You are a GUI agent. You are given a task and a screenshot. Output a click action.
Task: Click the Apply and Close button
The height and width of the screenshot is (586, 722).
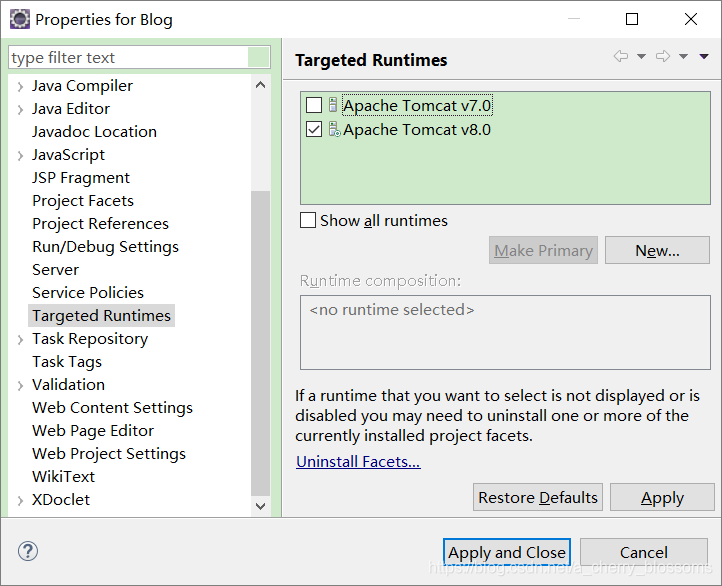pyautogui.click(x=507, y=552)
